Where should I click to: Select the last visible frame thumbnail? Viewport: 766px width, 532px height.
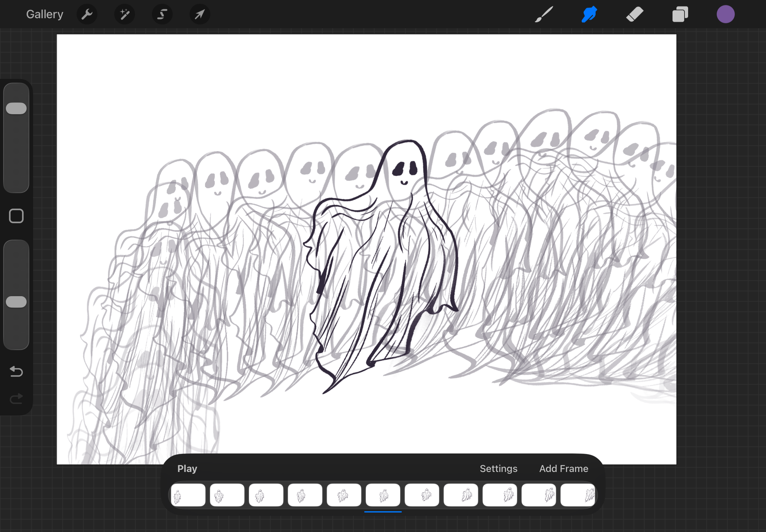click(x=578, y=495)
